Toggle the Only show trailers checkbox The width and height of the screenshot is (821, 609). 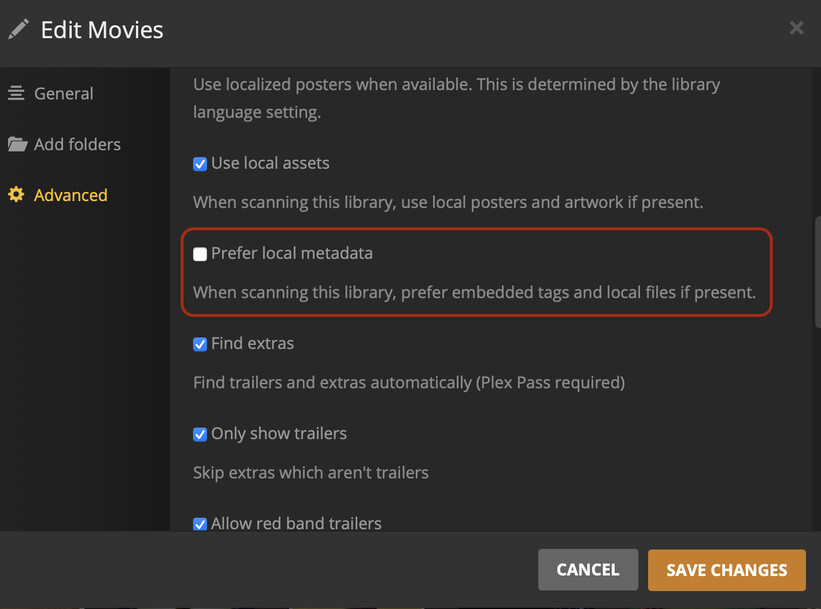pyautogui.click(x=200, y=434)
